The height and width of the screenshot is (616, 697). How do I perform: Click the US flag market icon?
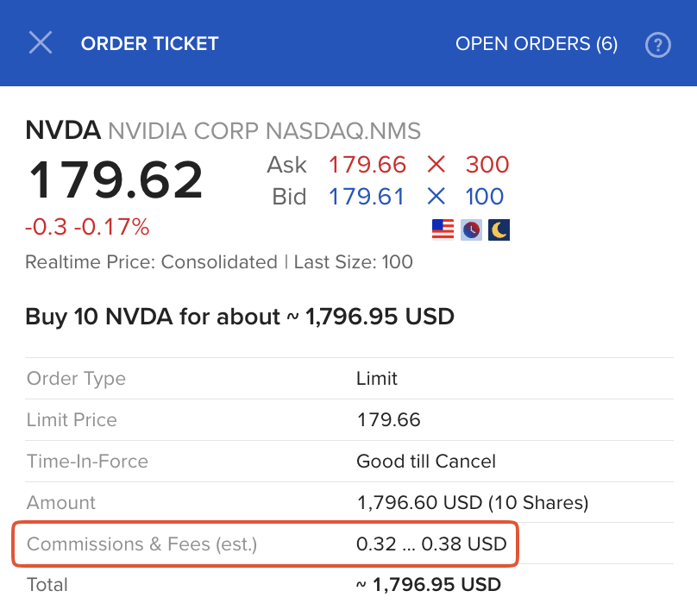pyautogui.click(x=443, y=229)
